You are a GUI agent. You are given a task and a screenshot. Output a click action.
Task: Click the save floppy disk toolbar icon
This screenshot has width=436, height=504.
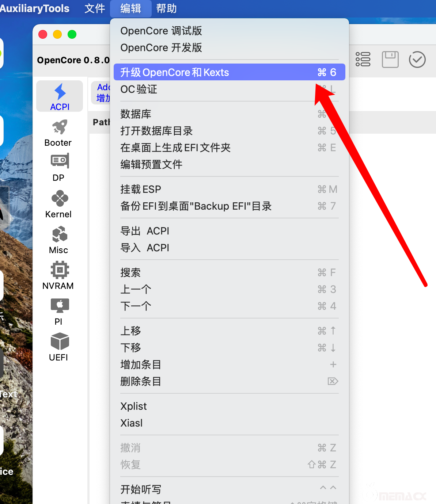click(390, 60)
